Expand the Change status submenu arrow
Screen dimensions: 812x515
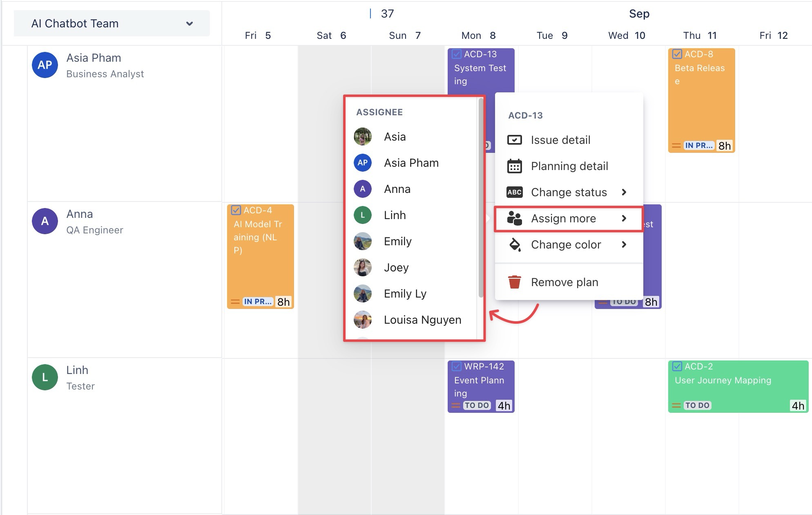[624, 192]
